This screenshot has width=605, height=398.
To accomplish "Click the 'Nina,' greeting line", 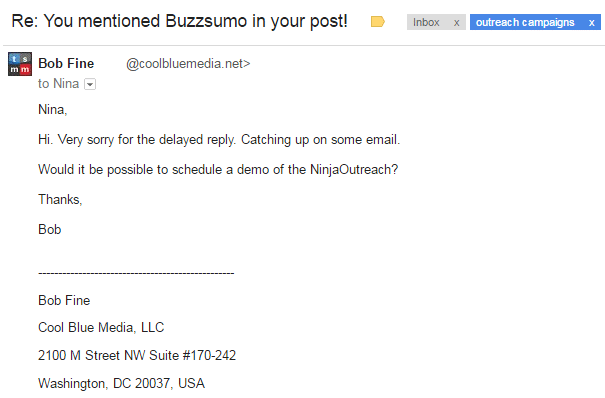I will (53, 110).
